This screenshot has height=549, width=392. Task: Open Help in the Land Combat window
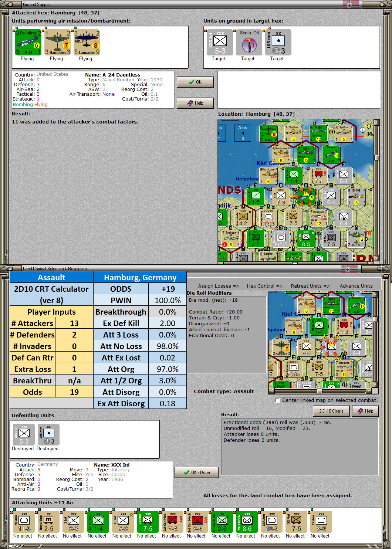(365, 411)
